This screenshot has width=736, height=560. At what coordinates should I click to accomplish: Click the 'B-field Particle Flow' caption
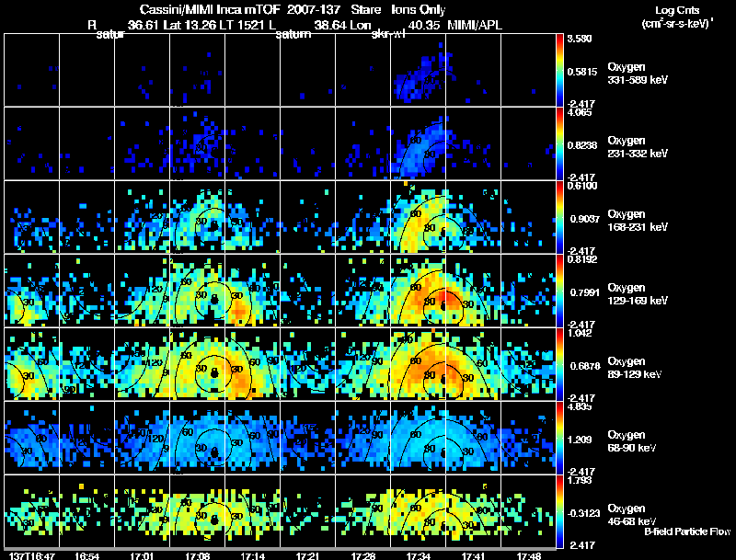687,531
